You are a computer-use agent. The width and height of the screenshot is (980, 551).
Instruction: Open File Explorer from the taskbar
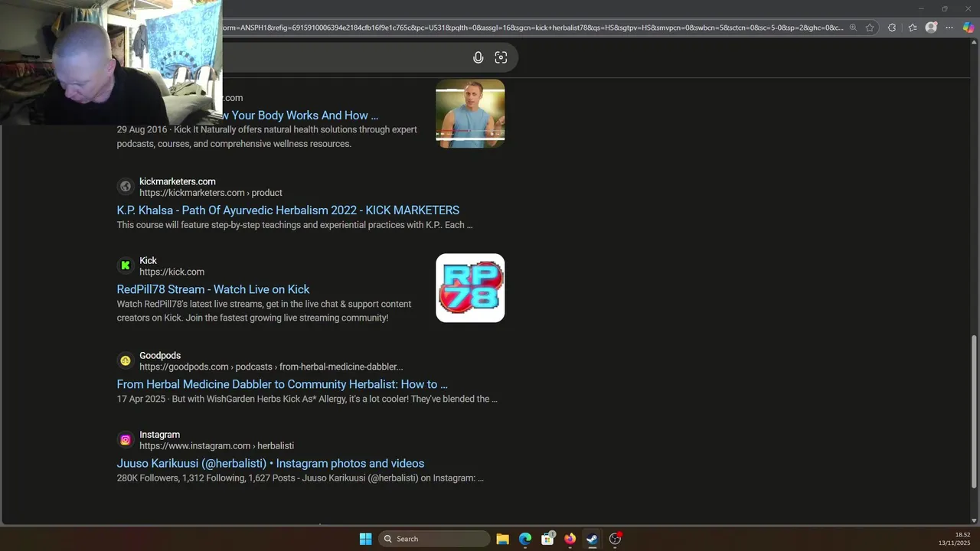(x=502, y=539)
